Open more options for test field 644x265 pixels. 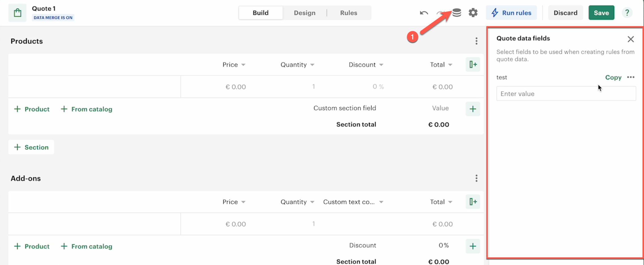(x=631, y=77)
